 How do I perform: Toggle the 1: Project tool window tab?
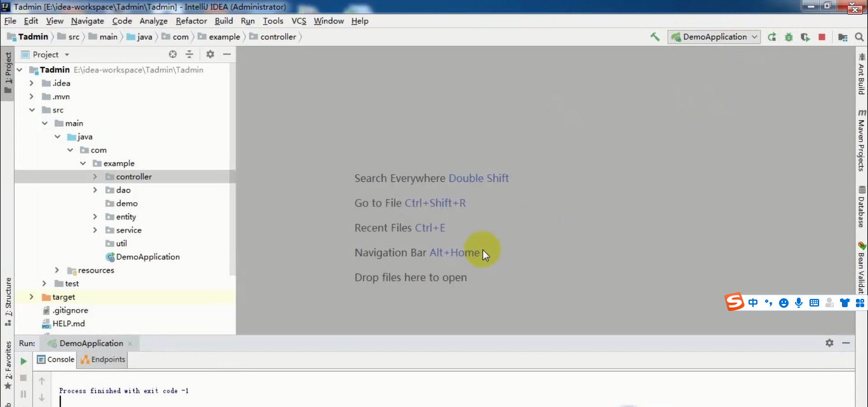tap(8, 72)
